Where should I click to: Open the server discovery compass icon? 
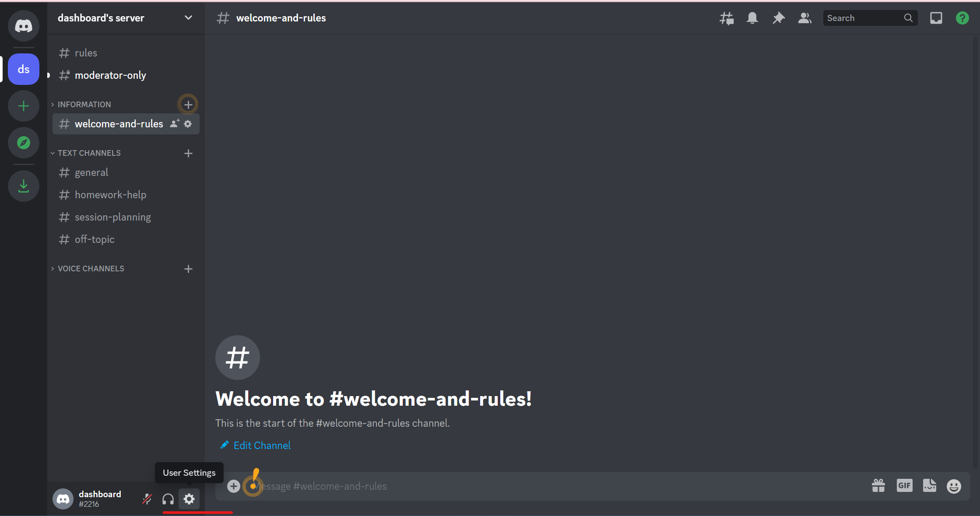tap(23, 142)
